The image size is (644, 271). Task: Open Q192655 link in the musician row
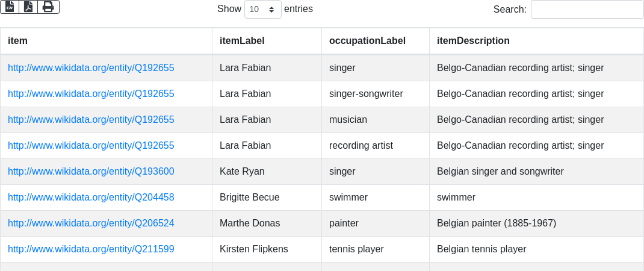(x=91, y=120)
